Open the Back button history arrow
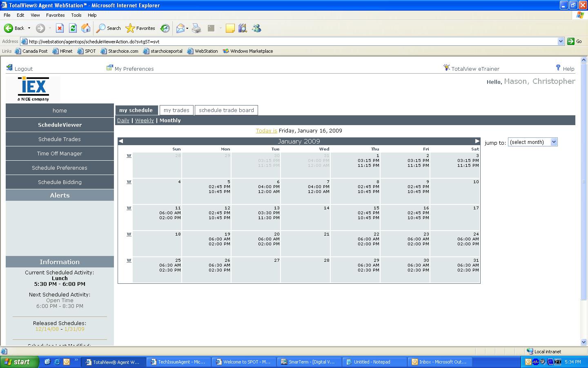 point(29,28)
